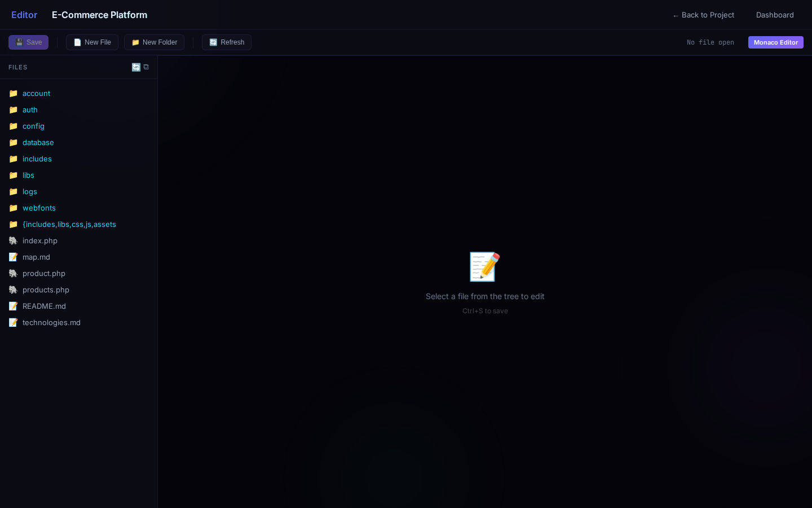Viewport: 812px width, 508px height.
Task: Select the purple Monaco Editor badge color area
Action: pyautogui.click(x=775, y=42)
